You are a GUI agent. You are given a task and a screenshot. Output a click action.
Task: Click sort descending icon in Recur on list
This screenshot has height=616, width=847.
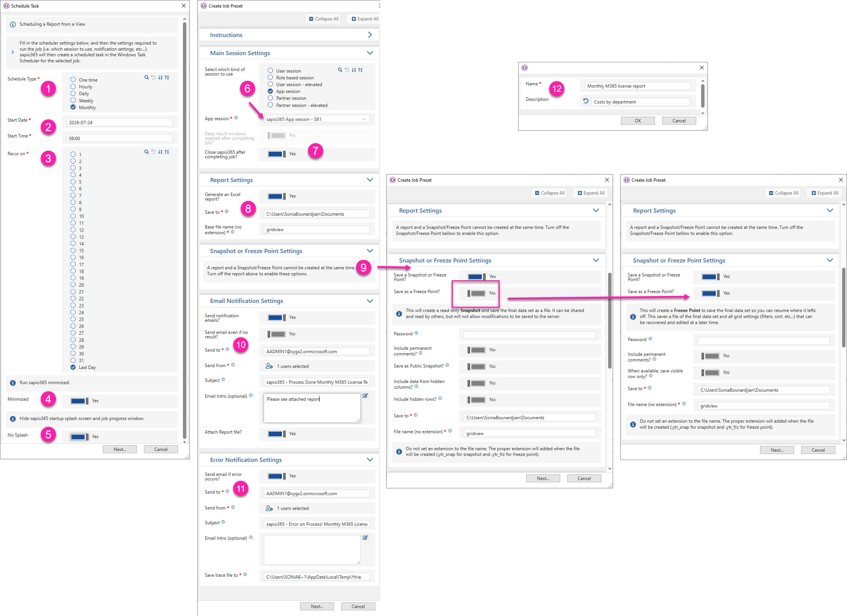pyautogui.click(x=160, y=152)
